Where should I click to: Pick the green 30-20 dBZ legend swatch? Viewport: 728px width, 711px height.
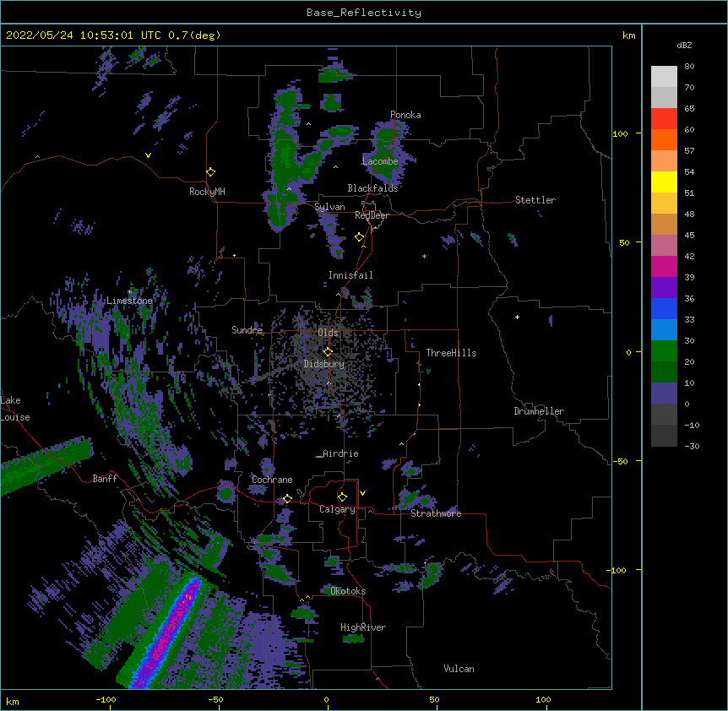[664, 351]
